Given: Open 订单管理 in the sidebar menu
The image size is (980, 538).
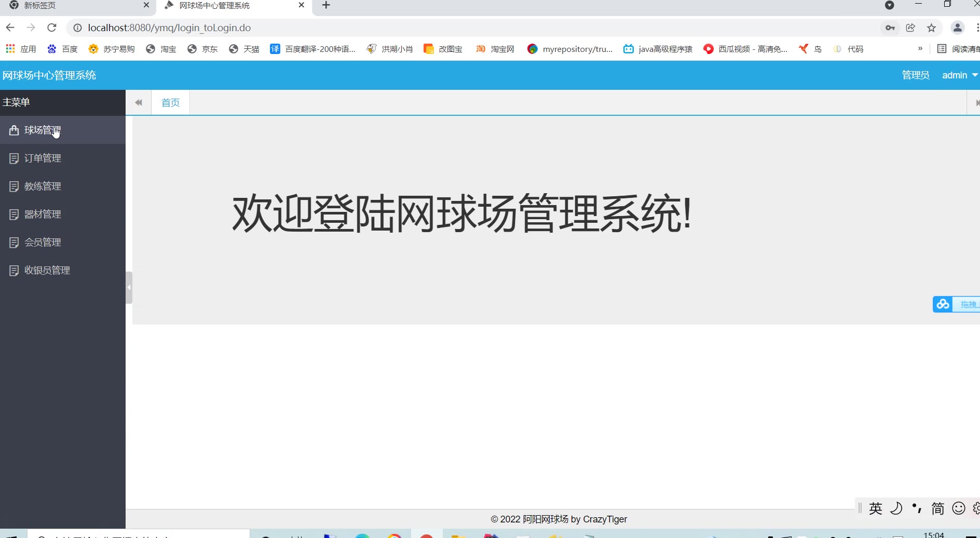Looking at the screenshot, I should (62, 158).
